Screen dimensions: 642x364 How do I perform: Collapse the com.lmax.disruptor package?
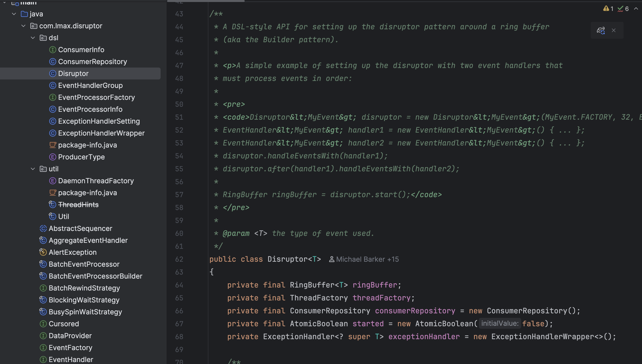tap(24, 26)
